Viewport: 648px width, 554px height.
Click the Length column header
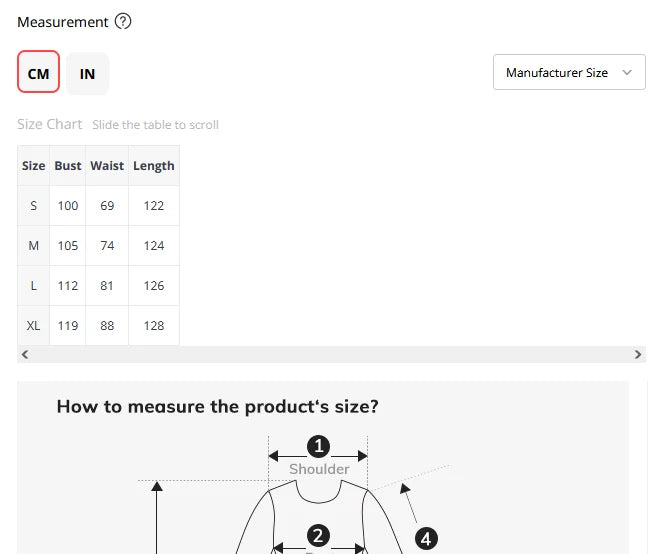(x=154, y=166)
